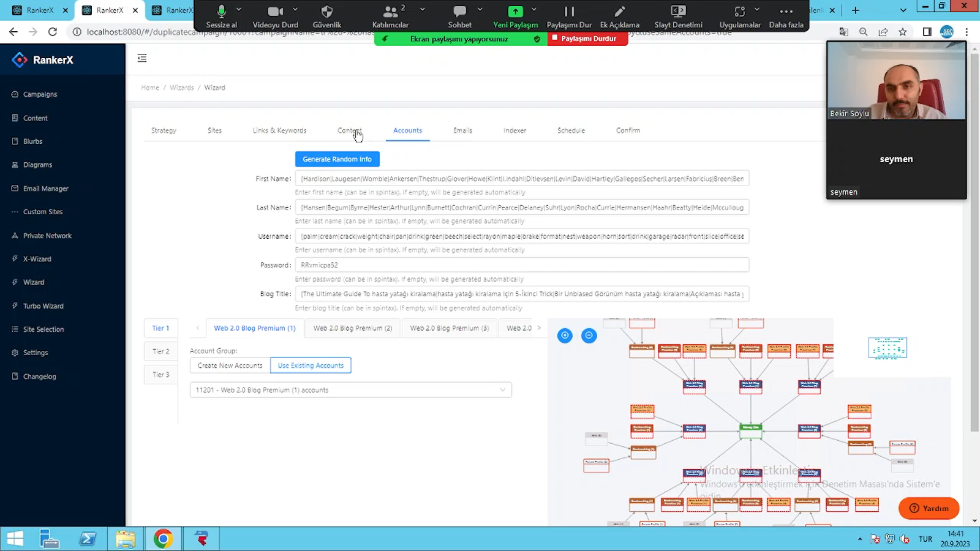Image resolution: width=980 pixels, height=551 pixels.
Task: Switch to the Strategy tab
Action: (x=164, y=130)
